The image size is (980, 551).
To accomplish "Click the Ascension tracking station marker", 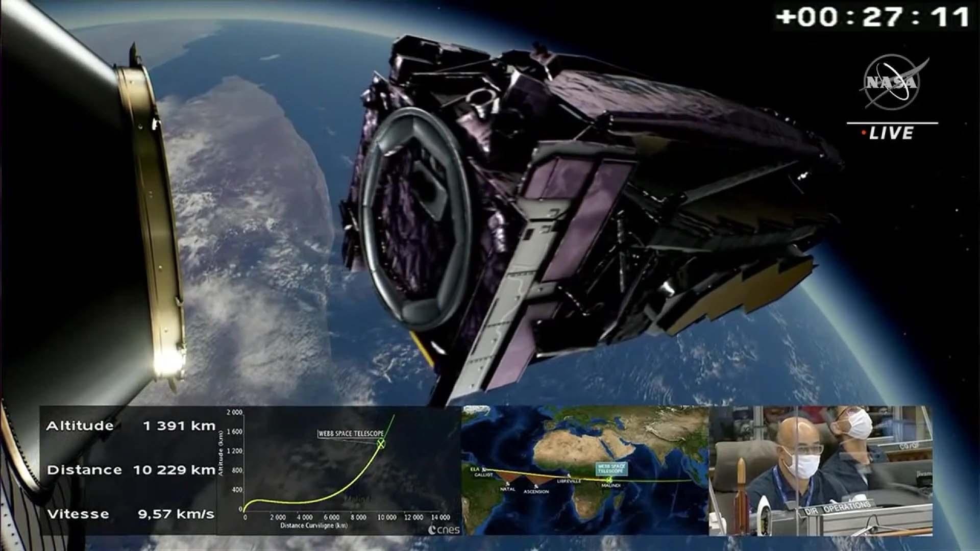I will click(536, 486).
